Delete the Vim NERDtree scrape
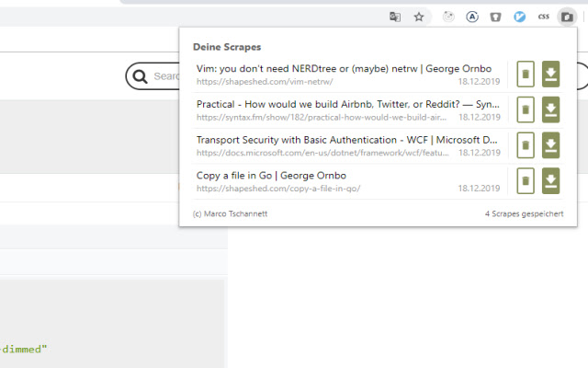The height and width of the screenshot is (368, 588). click(x=526, y=74)
